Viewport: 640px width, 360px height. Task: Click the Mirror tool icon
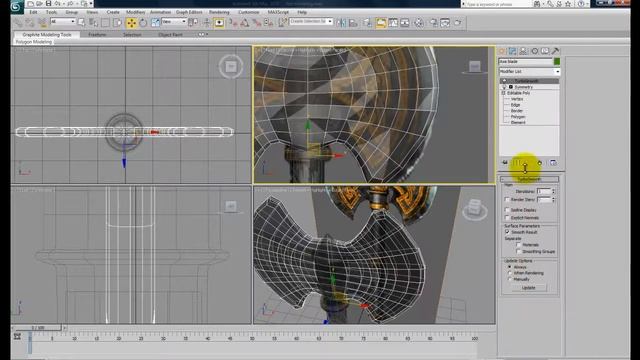pos(341,23)
